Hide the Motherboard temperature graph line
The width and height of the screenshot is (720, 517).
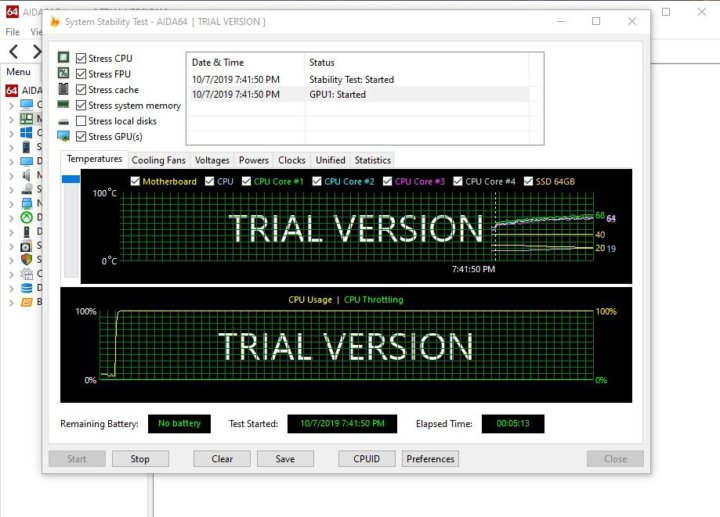click(x=135, y=181)
